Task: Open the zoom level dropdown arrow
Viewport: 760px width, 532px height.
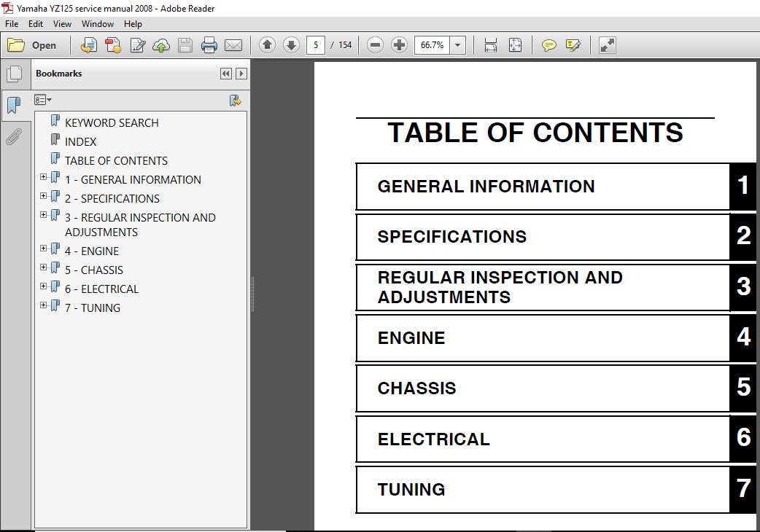Action: 457,45
